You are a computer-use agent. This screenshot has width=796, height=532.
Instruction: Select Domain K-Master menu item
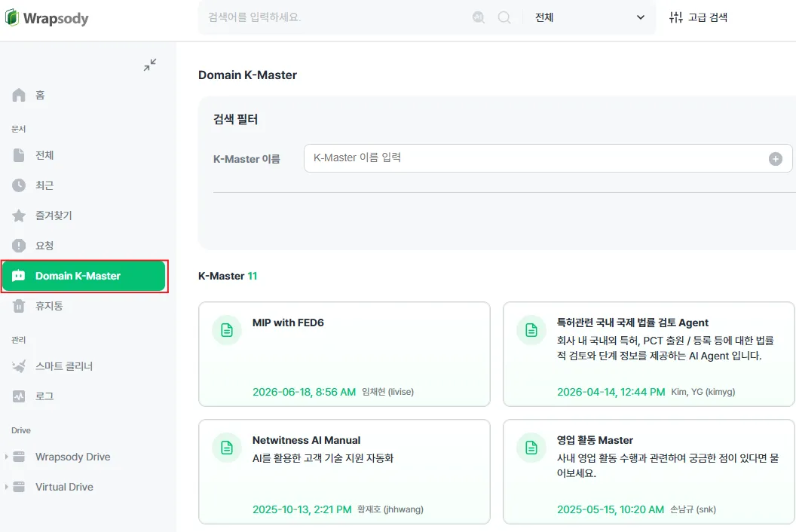(x=84, y=276)
